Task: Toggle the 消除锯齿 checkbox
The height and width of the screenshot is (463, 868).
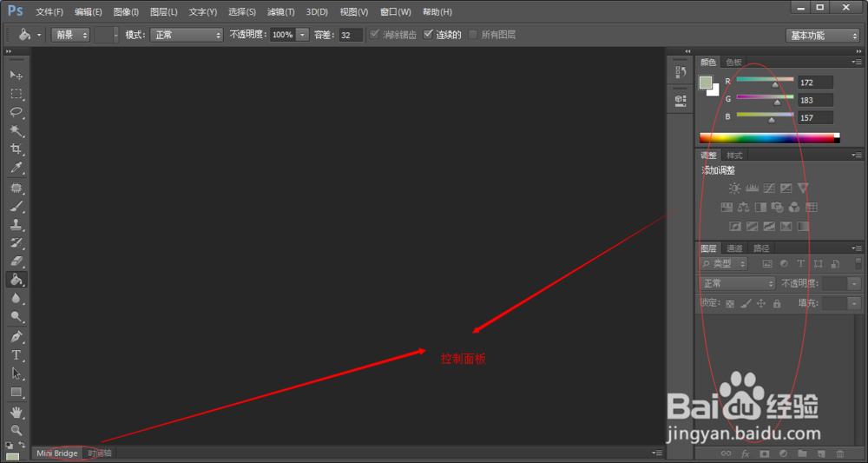Action: pos(374,35)
